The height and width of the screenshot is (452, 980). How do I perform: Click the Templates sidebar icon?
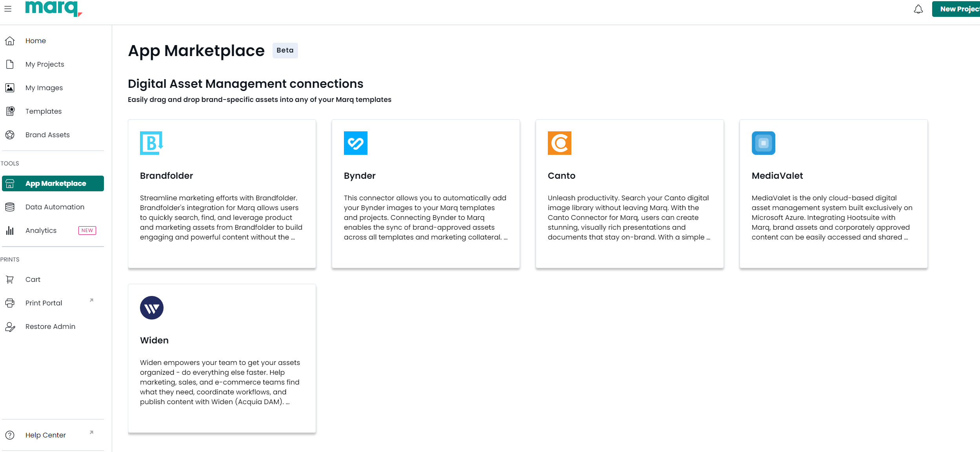pyautogui.click(x=10, y=111)
